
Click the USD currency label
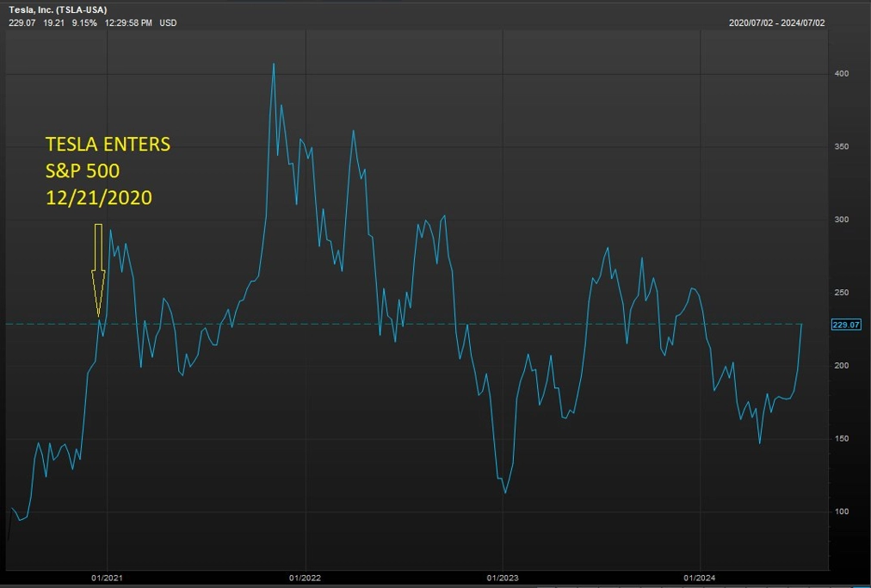tap(169, 22)
